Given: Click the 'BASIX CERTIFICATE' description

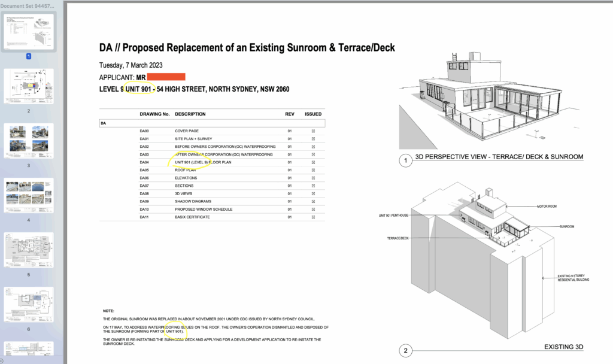Looking at the screenshot, I should (x=192, y=217).
